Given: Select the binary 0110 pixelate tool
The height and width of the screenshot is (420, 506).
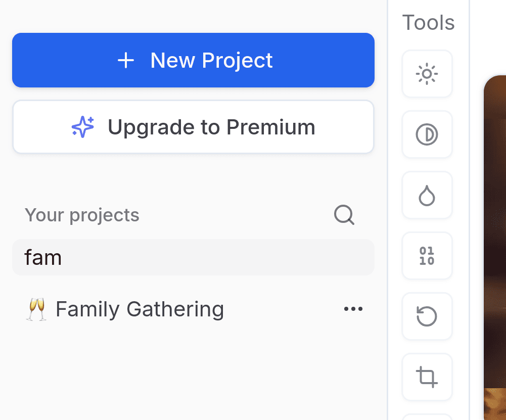Looking at the screenshot, I should [427, 256].
